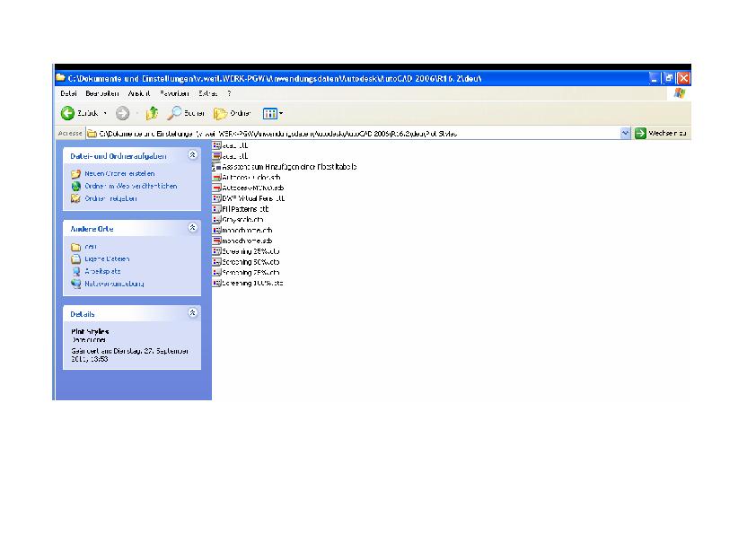The width and height of the screenshot is (756, 534).
Task: Open the deu folder link
Action: coord(91,247)
